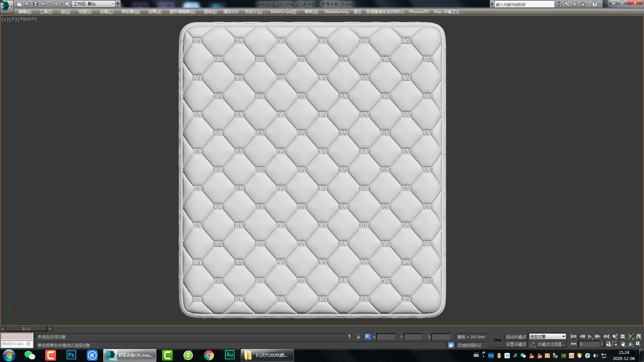The height and width of the screenshot is (362, 644).
Task: Toggle Auto Key (自动关键点) mode
Action: click(516, 337)
